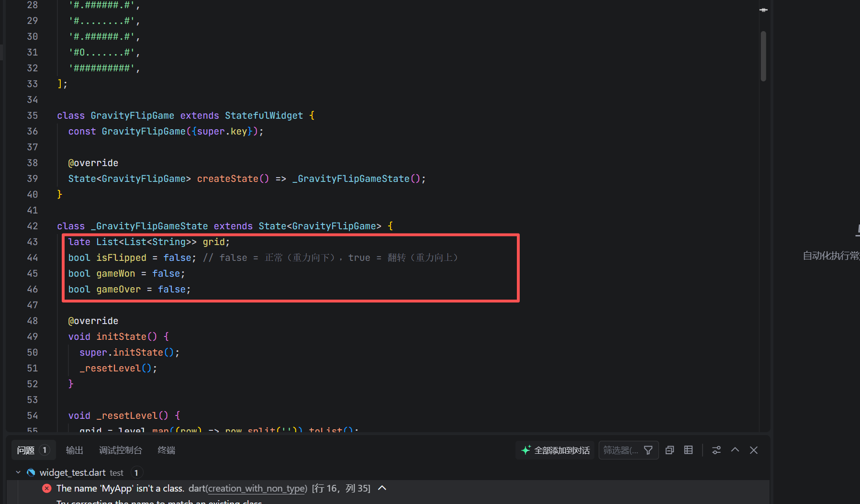Collapse all problems with the collapse icon

(670, 450)
